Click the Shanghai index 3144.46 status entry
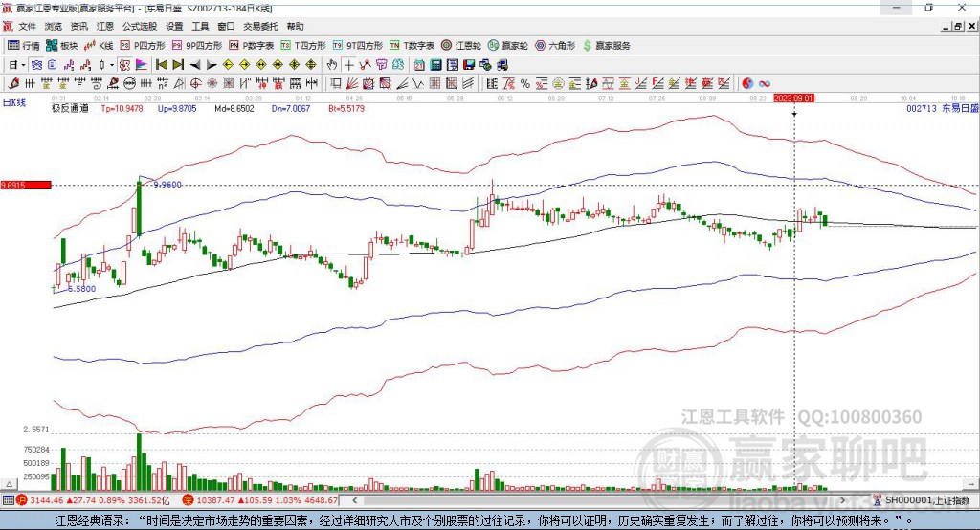Screen dimensions: 980x530 tap(93, 500)
